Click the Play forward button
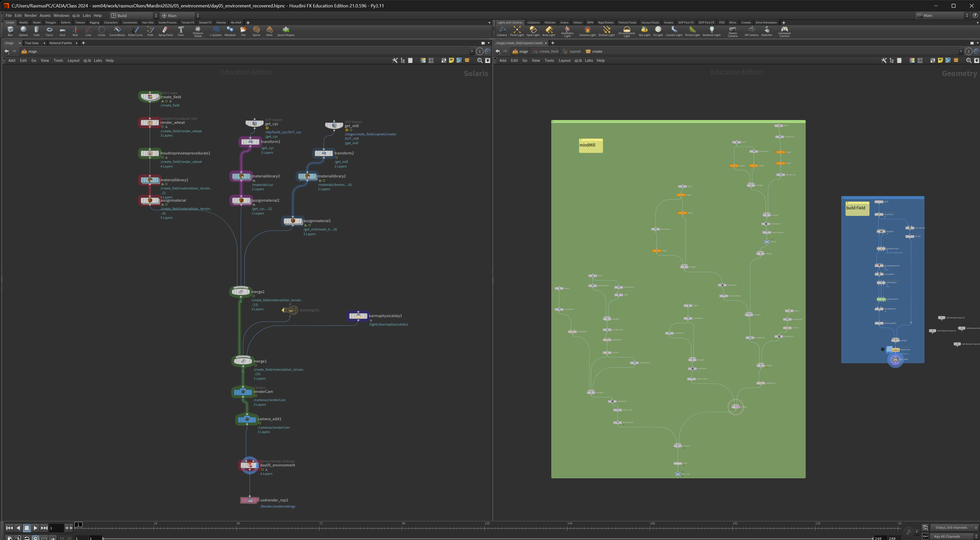This screenshot has width=980, height=540. [35, 528]
